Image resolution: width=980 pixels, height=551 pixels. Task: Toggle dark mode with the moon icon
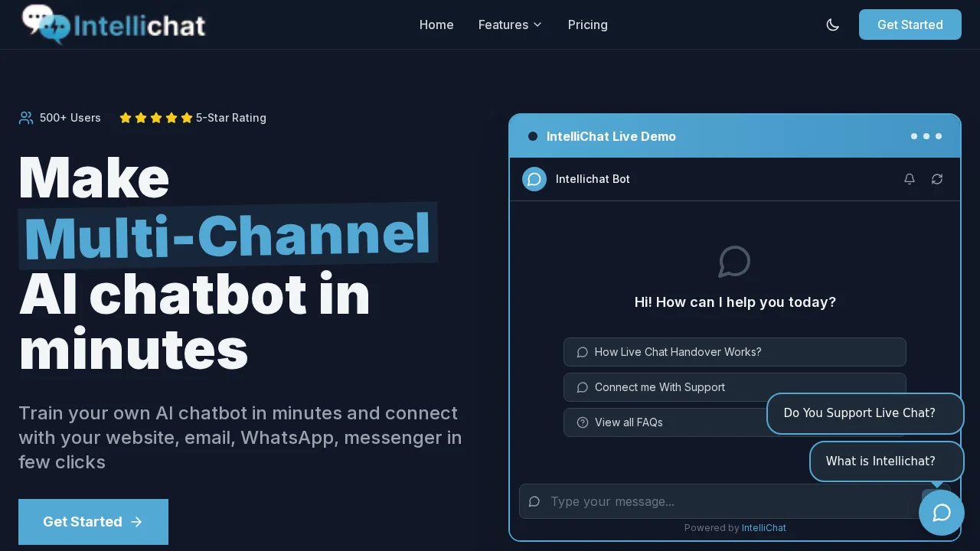click(x=833, y=24)
